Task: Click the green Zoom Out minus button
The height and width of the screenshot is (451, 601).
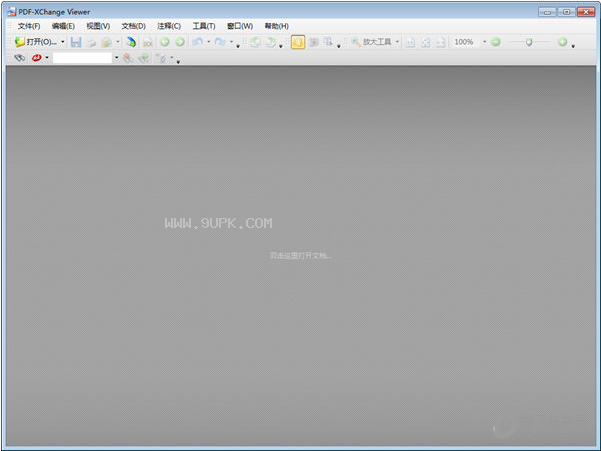Action: point(496,42)
